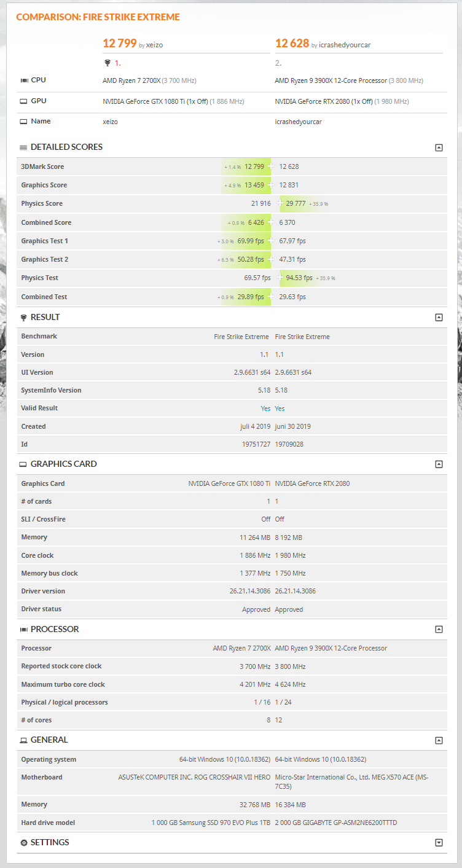The width and height of the screenshot is (462, 868).
Task: Collapse the Detailed Scores section arrow
Action: click(x=439, y=147)
